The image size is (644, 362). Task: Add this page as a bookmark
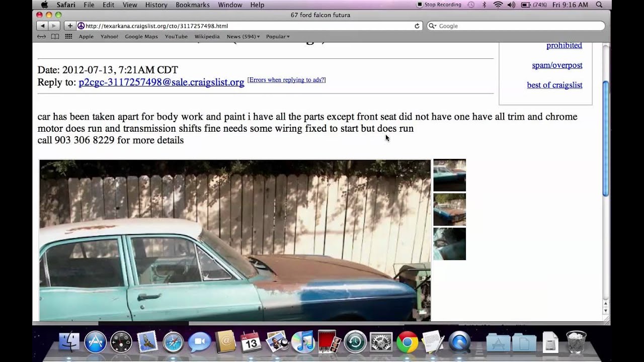point(70,26)
